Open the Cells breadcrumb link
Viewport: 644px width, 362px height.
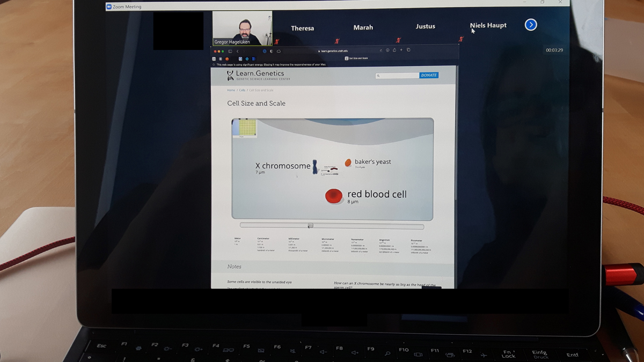(242, 90)
